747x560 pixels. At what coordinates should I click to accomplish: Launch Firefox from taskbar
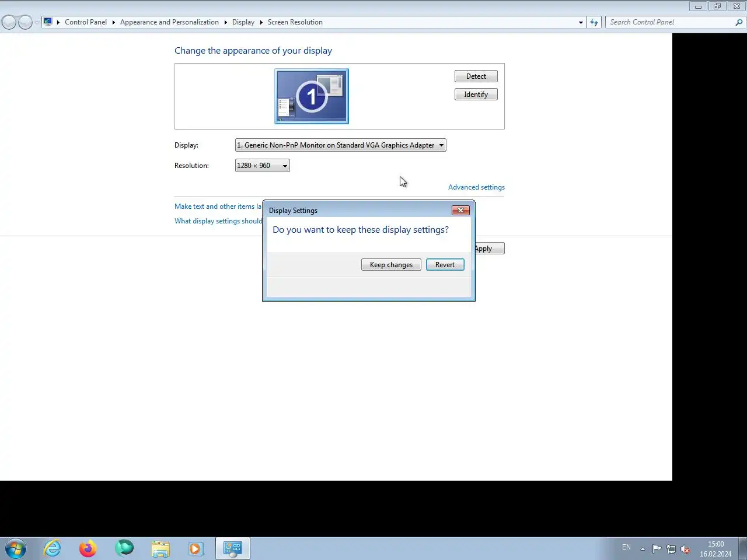(88, 548)
